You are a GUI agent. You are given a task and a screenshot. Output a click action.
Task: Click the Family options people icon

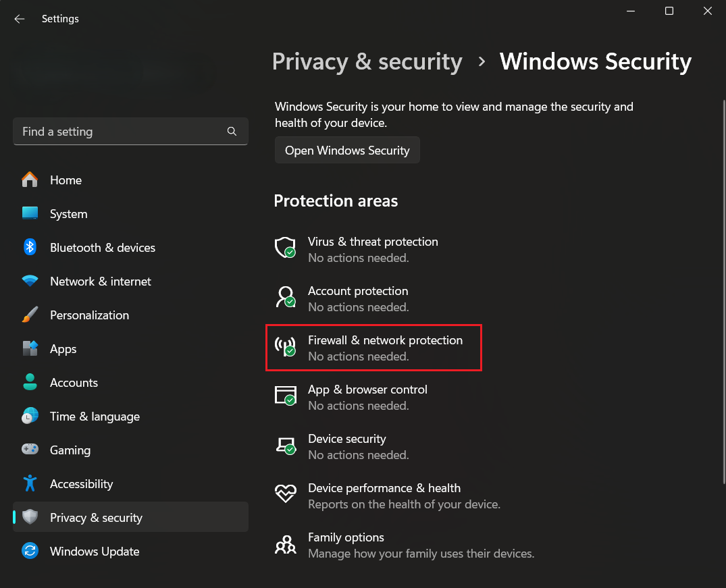(285, 543)
